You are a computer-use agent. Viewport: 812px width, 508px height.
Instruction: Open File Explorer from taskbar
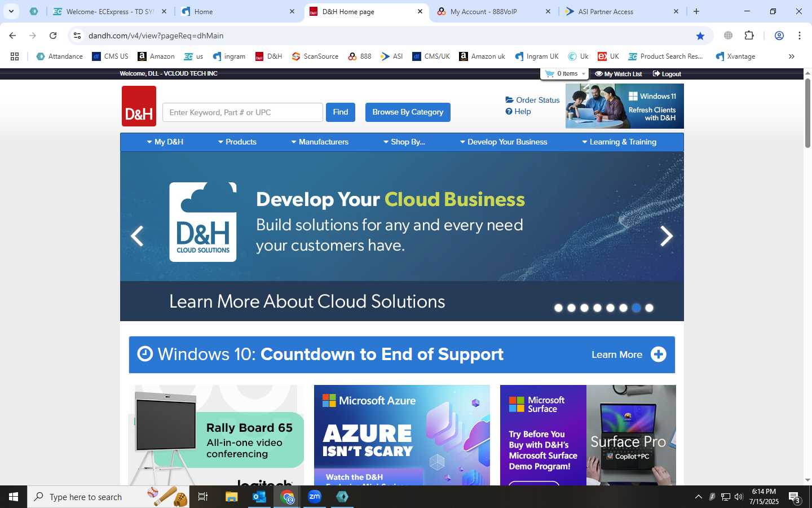(x=231, y=497)
